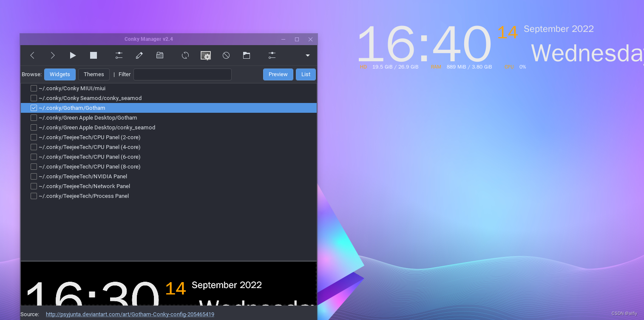Viewport: 644px width, 320px height.
Task: Go to next widget with right arrow
Action: click(x=53, y=55)
